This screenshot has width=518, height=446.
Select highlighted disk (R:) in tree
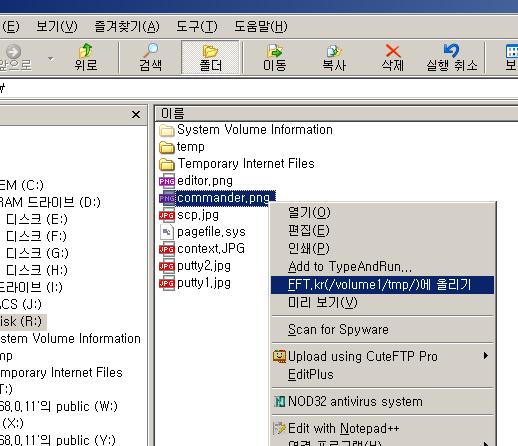pos(22,321)
